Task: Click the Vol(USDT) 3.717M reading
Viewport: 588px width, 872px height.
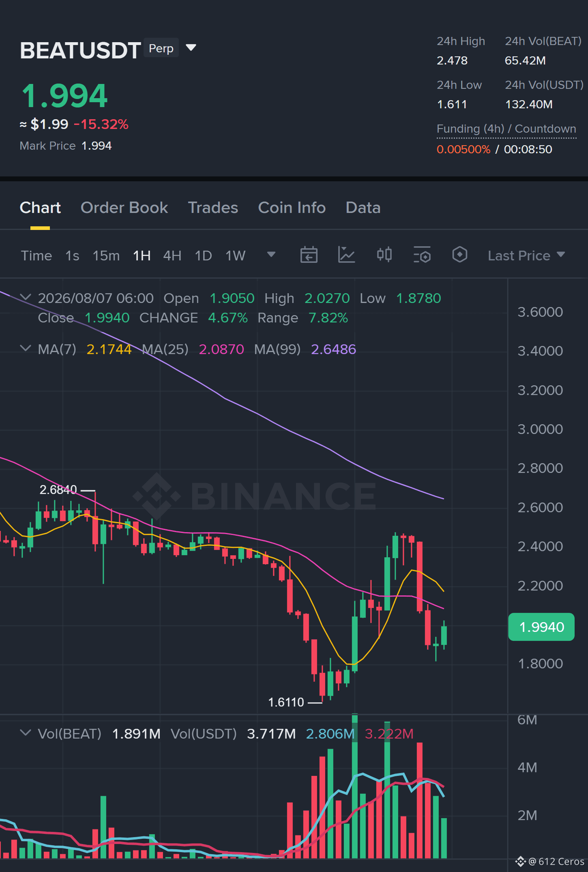Action: click(x=271, y=734)
